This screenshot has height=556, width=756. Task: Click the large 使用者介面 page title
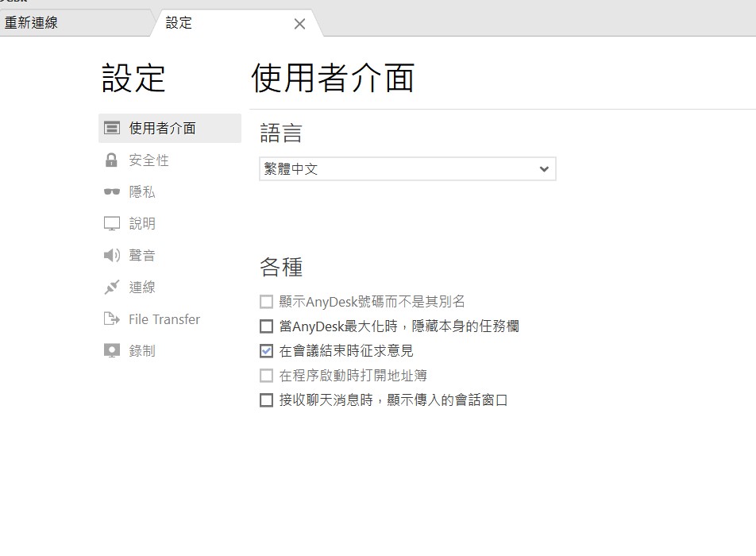pos(333,78)
